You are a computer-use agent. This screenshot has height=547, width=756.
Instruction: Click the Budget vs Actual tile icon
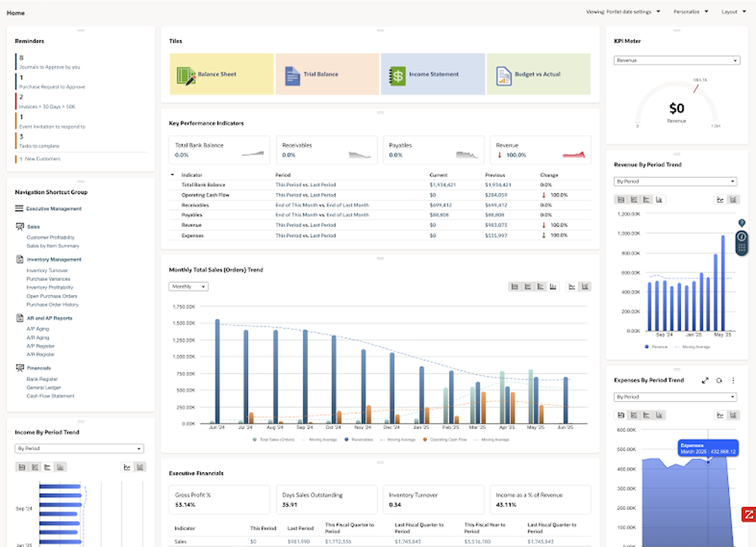tap(503, 75)
